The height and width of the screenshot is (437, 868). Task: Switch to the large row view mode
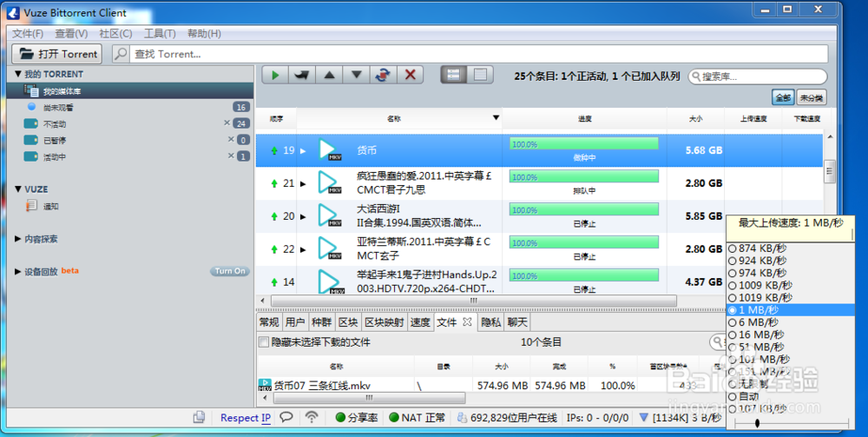click(x=454, y=75)
